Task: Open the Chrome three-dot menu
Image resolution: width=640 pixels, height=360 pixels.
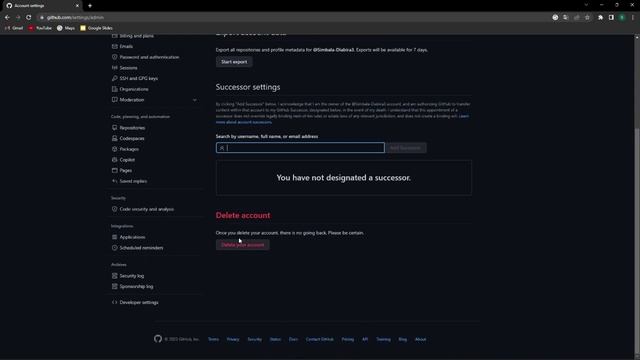Action: [x=633, y=18]
